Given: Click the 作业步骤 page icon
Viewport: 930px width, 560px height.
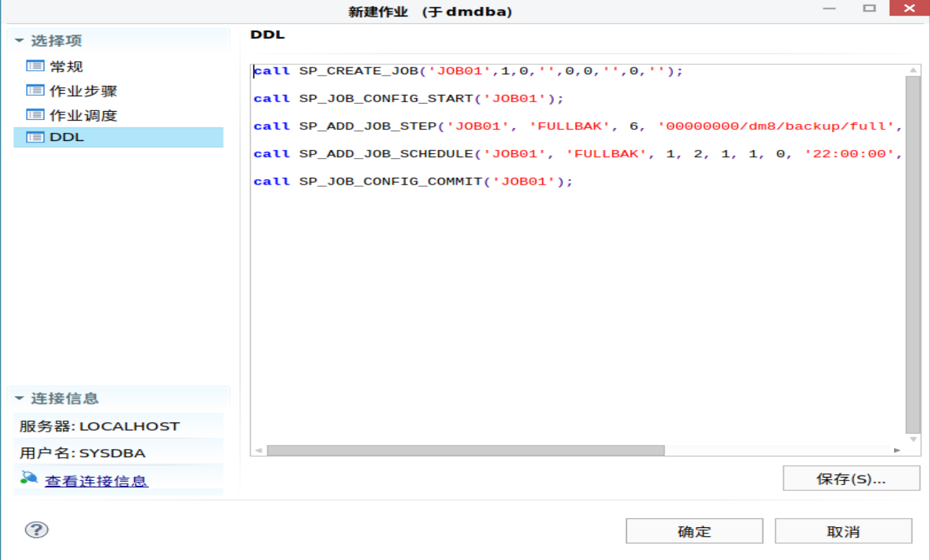Looking at the screenshot, I should [35, 91].
